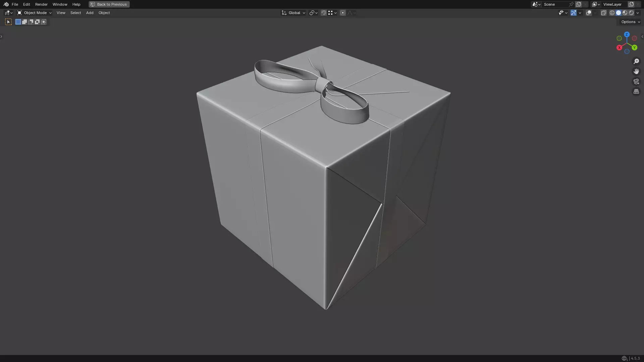This screenshot has width=644, height=362.
Task: Click the X axis on navigation gizmo
Action: pyautogui.click(x=619, y=48)
